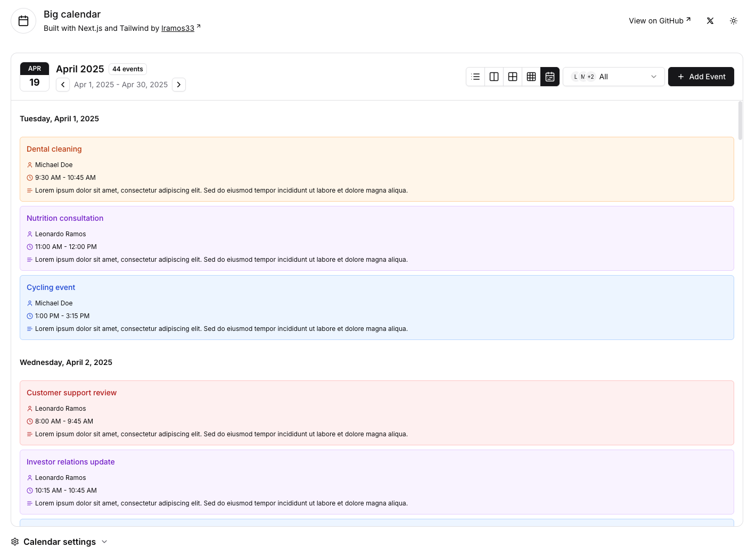Toggle the light/dark theme sun icon
756x556 pixels.
click(x=734, y=21)
